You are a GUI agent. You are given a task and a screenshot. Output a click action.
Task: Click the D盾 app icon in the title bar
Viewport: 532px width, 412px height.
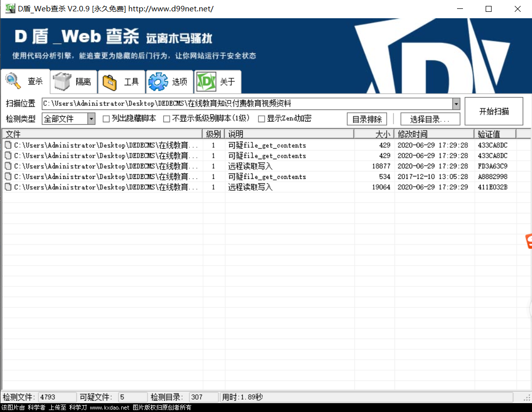(x=10, y=8)
